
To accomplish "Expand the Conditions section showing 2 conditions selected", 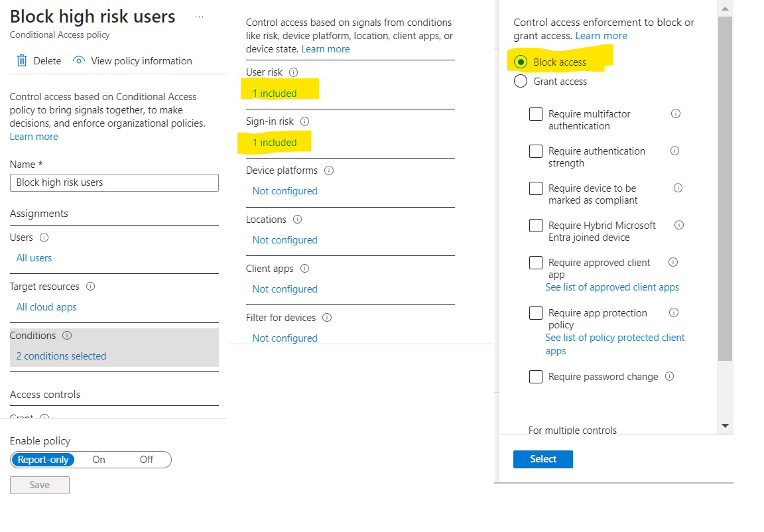I will (60, 356).
